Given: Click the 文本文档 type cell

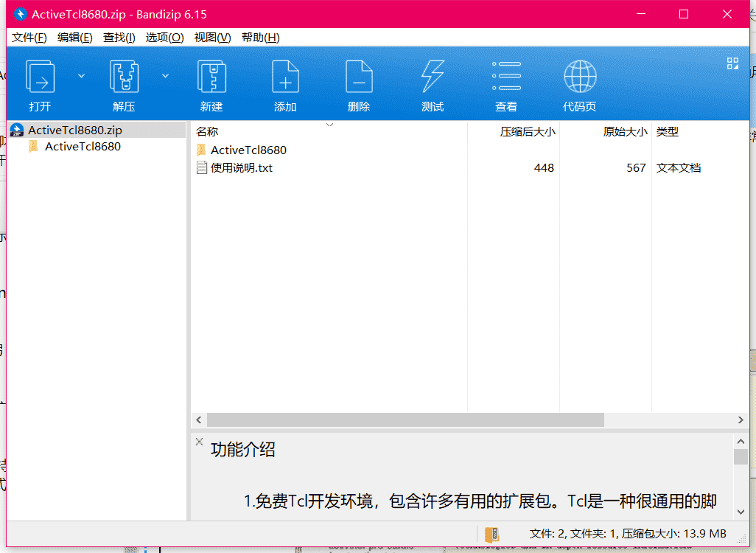Looking at the screenshot, I should pyautogui.click(x=679, y=168).
